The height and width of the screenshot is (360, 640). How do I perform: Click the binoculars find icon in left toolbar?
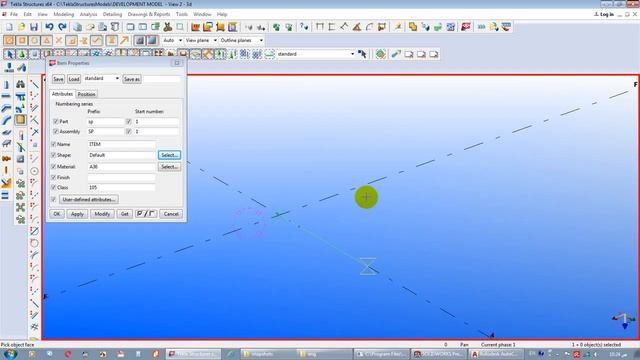point(20,84)
